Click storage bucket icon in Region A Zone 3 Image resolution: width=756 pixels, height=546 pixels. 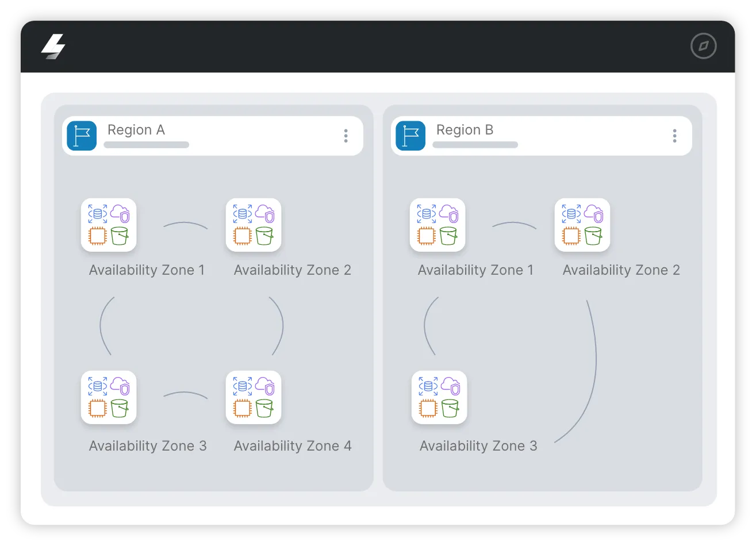coord(120,408)
